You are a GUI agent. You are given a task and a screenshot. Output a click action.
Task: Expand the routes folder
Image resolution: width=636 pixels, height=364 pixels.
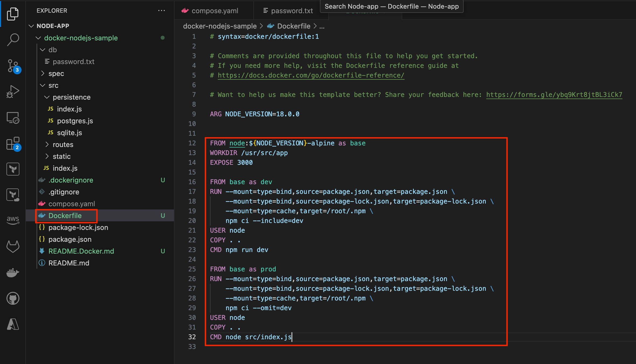click(x=47, y=145)
